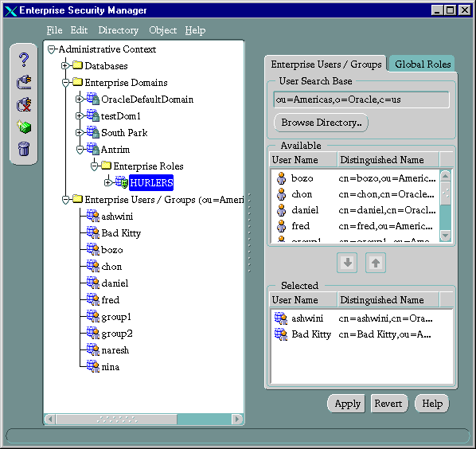Select the Enterprise Users / Groups tab
This screenshot has height=449, width=476.
coord(326,64)
